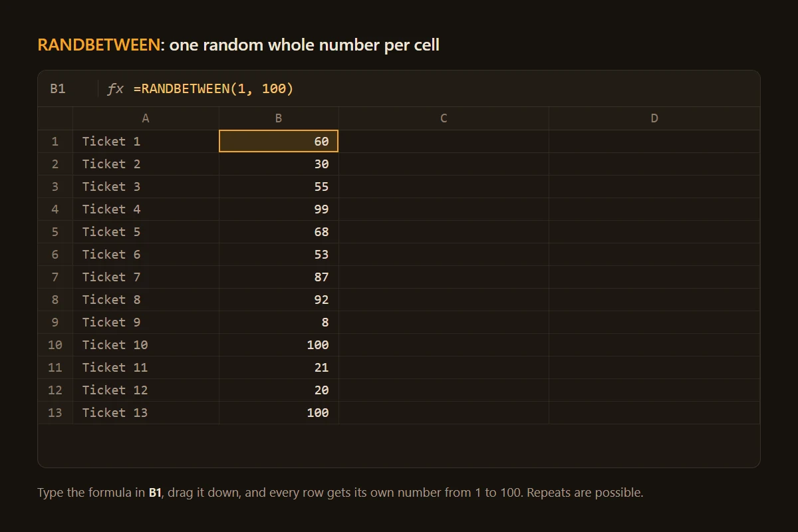
Task: Click cell containing Ticket 9
Action: pos(146,322)
